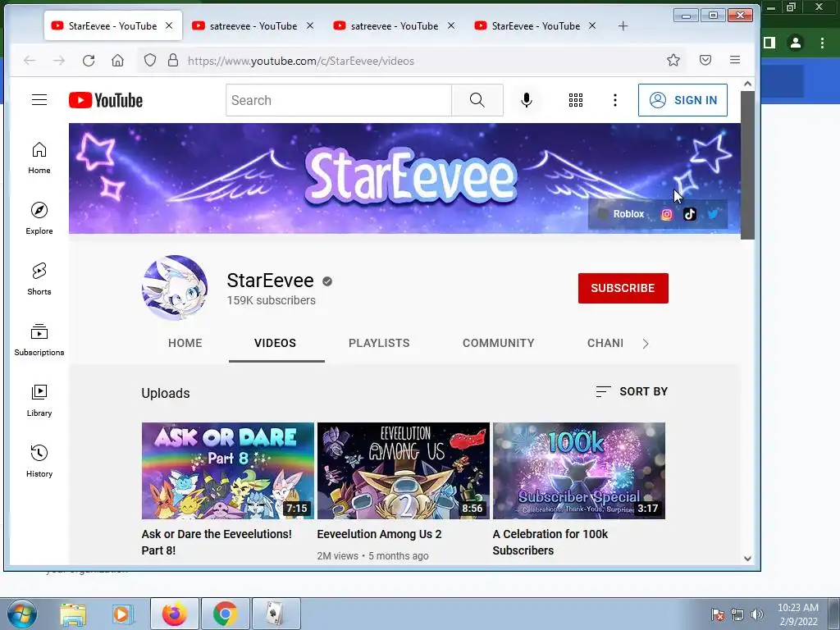Open the channel HOME tab

pyautogui.click(x=185, y=343)
